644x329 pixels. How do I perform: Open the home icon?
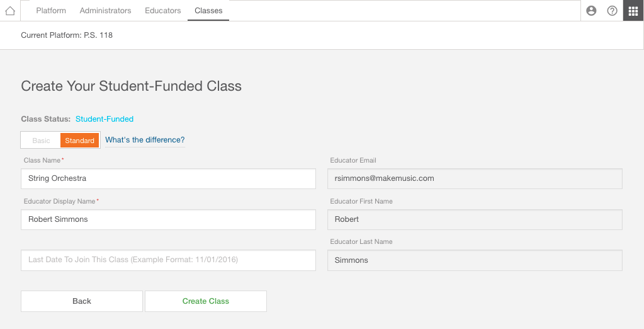pos(10,11)
